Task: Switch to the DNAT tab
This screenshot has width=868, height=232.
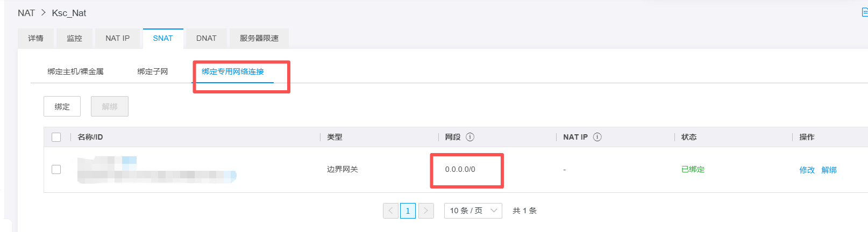Action: [x=207, y=38]
